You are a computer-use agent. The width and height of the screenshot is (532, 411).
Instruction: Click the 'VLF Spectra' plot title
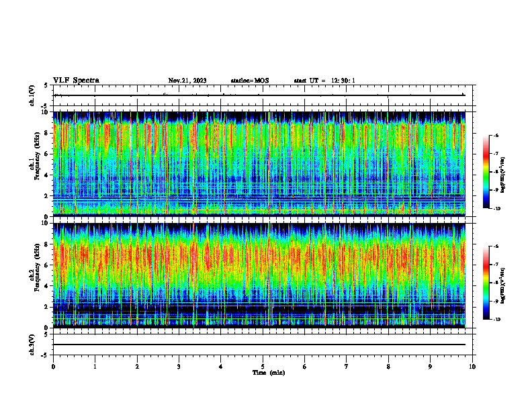(76, 81)
